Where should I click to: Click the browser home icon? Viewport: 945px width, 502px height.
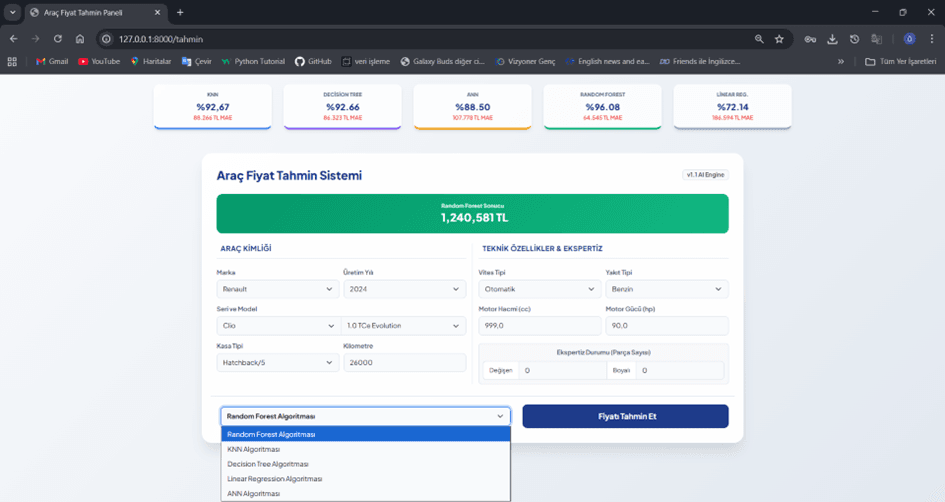point(80,39)
